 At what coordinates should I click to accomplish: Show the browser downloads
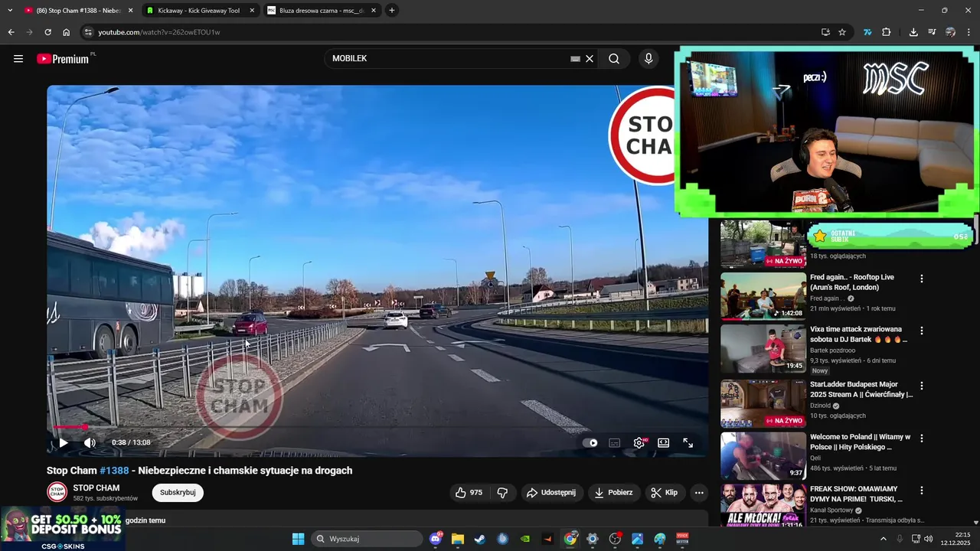913,32
